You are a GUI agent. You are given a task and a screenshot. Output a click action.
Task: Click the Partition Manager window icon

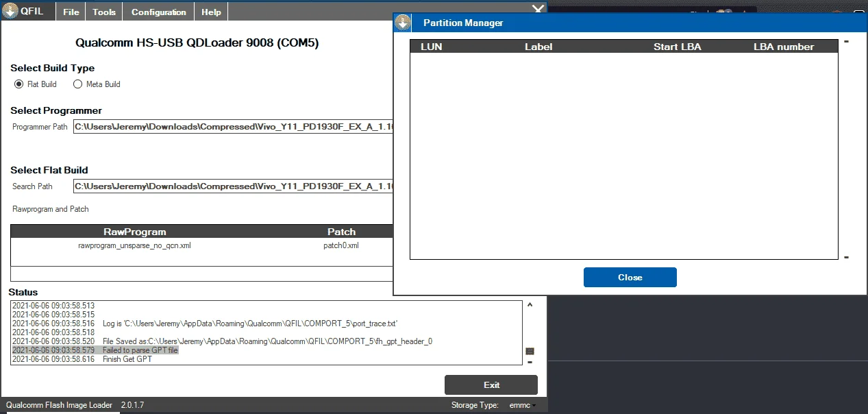[x=404, y=23]
